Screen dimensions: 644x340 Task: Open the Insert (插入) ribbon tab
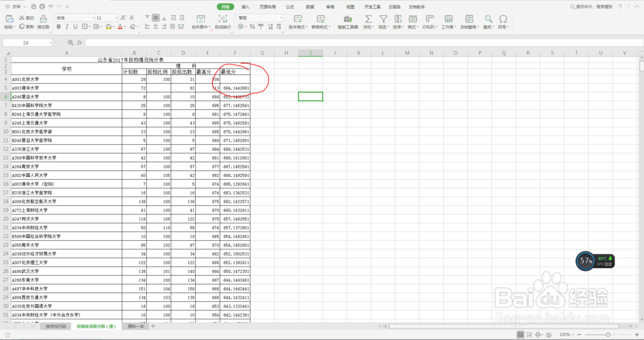click(245, 7)
